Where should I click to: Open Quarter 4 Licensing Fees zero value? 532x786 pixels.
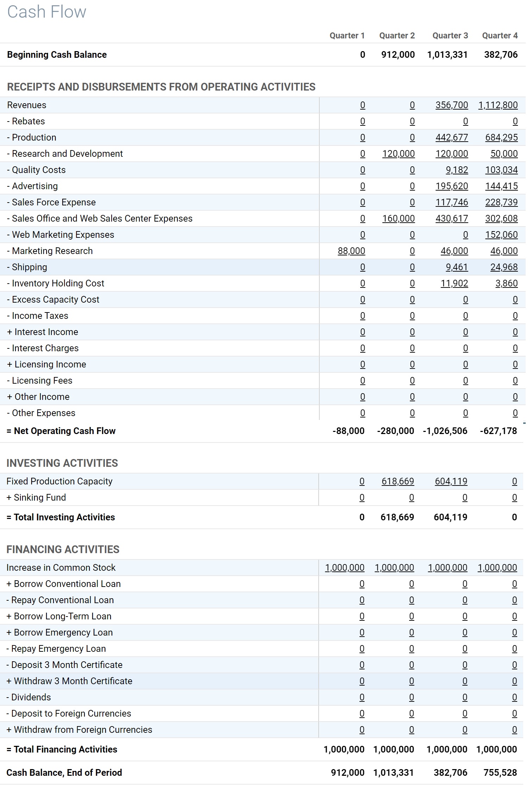point(515,380)
